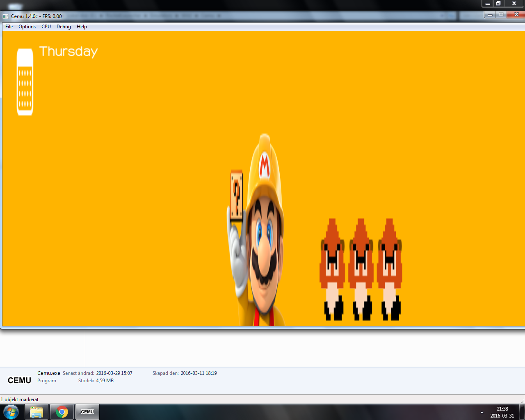Image resolution: width=525 pixels, height=420 pixels.
Task: Click the middle Goomba sprite
Action: pyautogui.click(x=361, y=269)
